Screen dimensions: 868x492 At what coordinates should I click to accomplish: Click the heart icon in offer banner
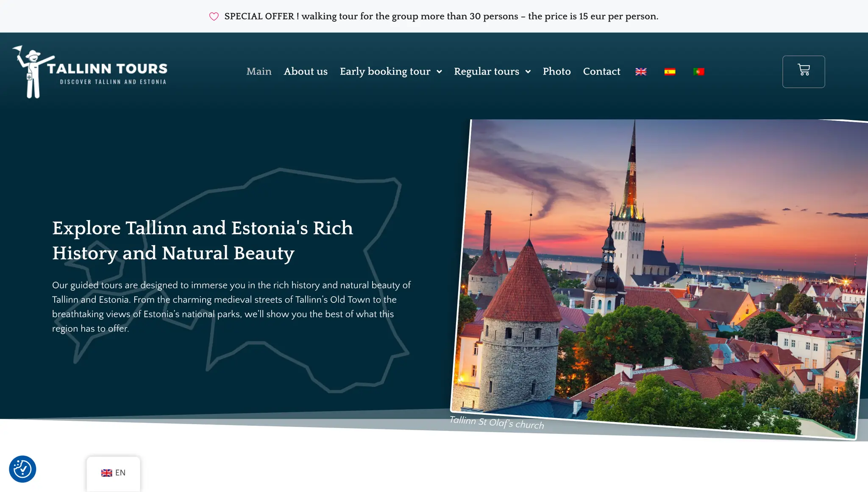(214, 17)
